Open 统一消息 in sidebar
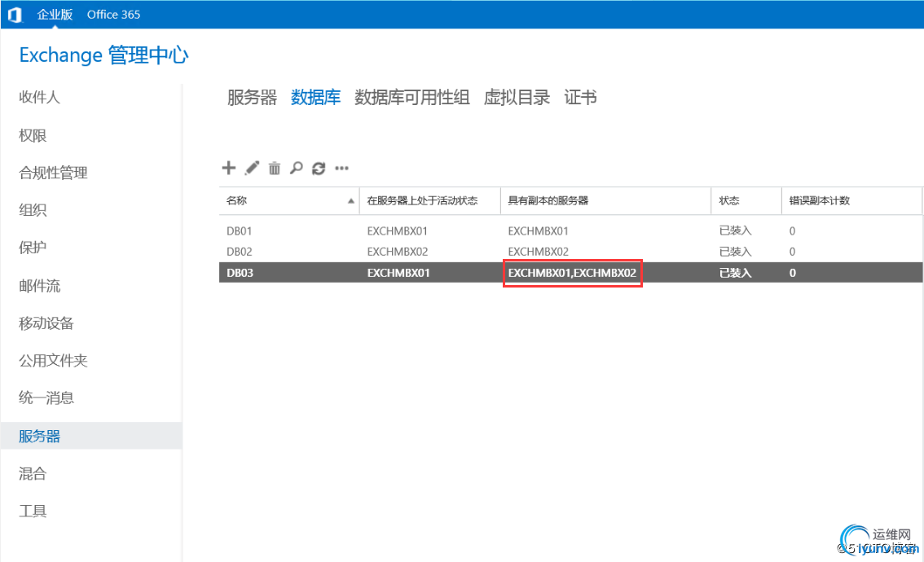 pyautogui.click(x=46, y=397)
